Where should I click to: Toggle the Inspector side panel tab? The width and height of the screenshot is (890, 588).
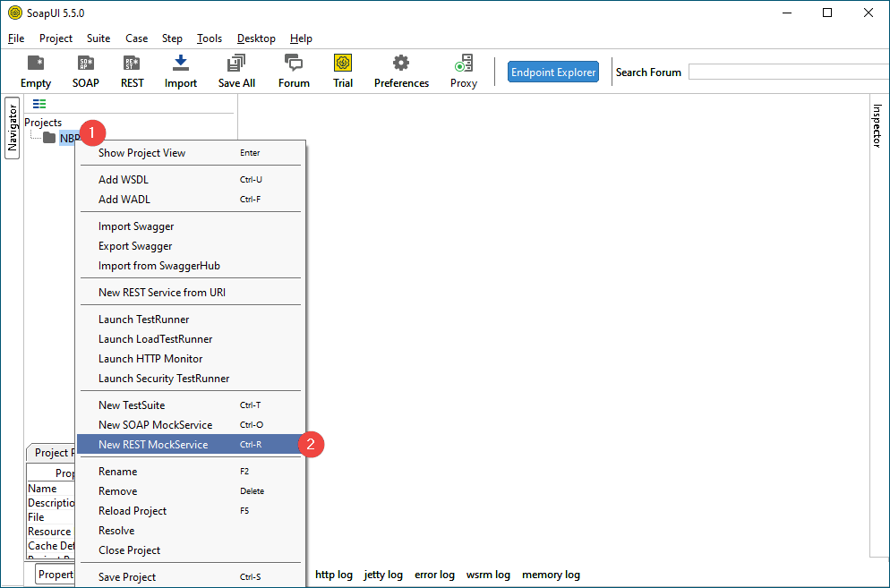[877, 126]
